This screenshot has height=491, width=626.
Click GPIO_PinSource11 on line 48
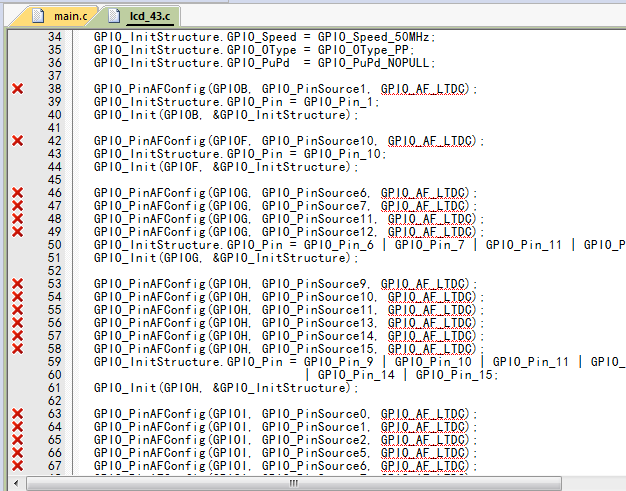click(317, 219)
